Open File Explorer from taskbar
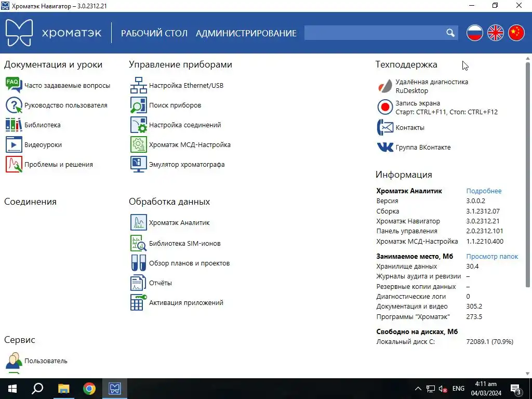The height and width of the screenshot is (399, 532). point(63,389)
